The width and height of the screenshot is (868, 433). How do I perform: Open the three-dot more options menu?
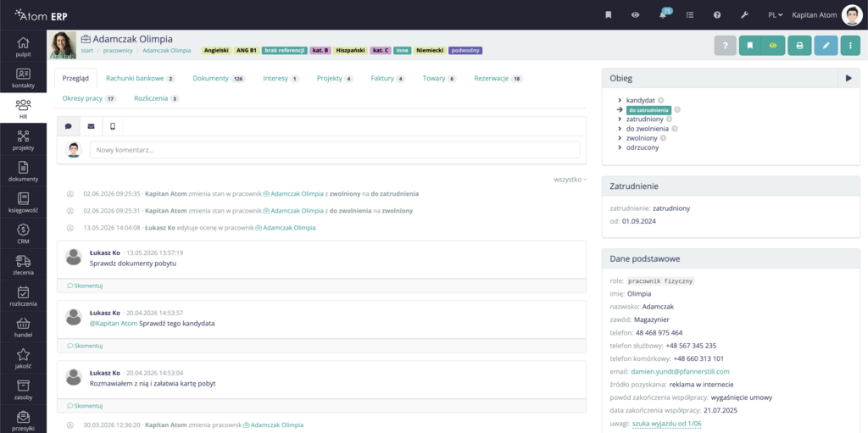point(850,46)
